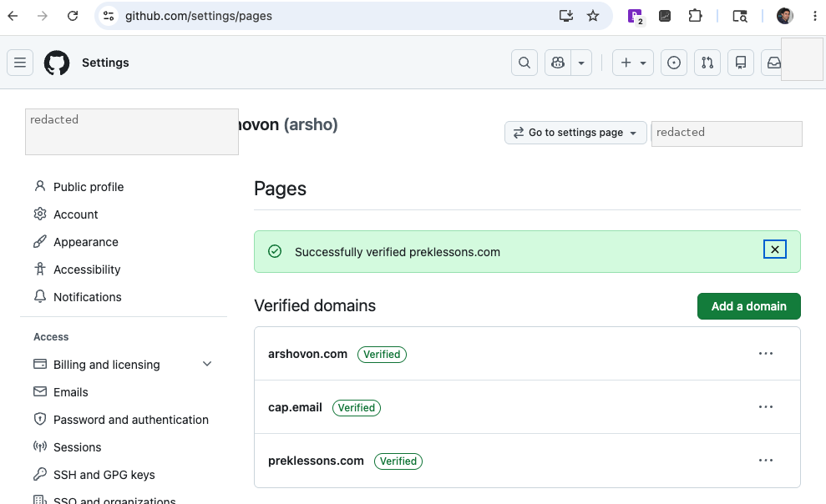Click the shield icon beside Password and authentication
Screen dimensions: 826x504
(x=40, y=419)
